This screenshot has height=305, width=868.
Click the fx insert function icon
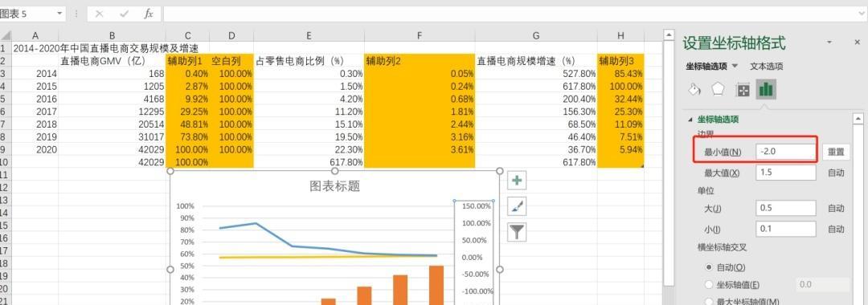(149, 14)
